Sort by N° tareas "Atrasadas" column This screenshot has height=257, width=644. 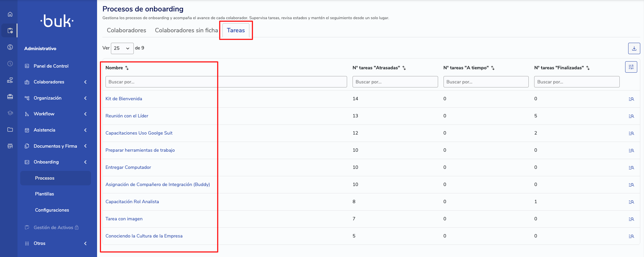point(404,68)
